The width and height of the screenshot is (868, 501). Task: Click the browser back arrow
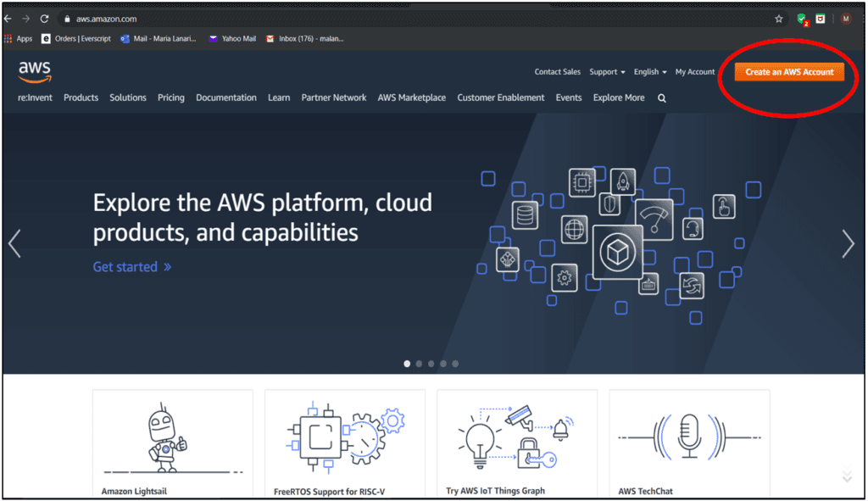point(8,19)
